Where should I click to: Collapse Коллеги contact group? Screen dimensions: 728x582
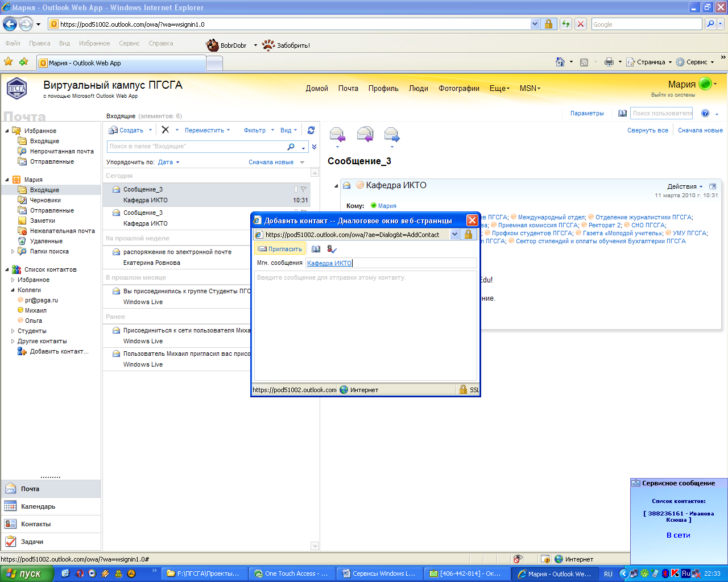tap(13, 290)
